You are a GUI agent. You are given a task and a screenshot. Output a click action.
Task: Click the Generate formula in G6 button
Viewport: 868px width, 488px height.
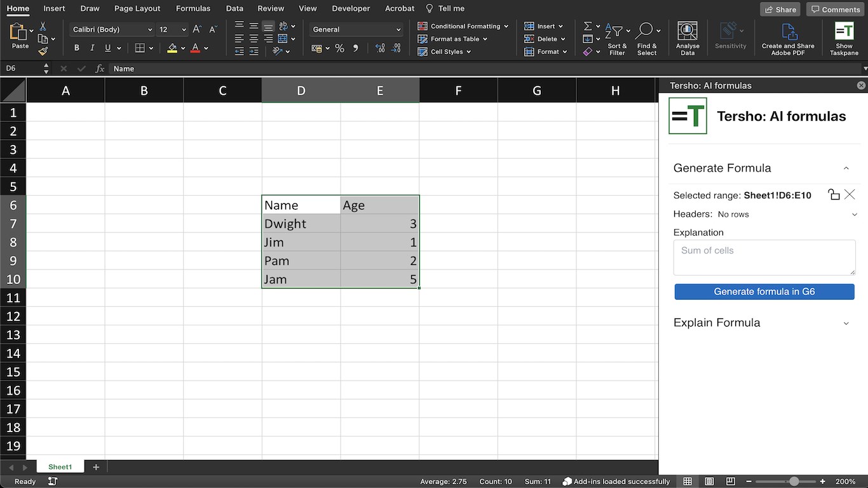(x=764, y=292)
